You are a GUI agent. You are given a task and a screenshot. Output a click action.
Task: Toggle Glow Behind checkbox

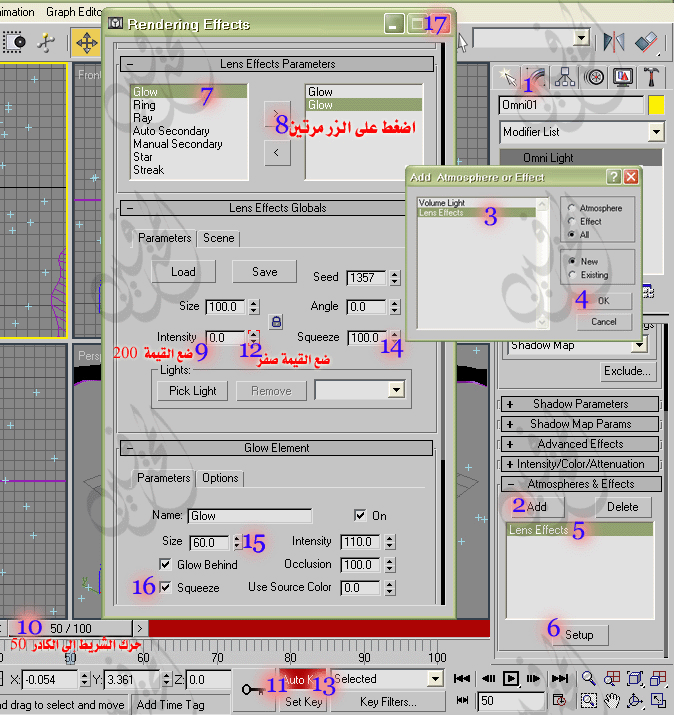pyautogui.click(x=166, y=564)
